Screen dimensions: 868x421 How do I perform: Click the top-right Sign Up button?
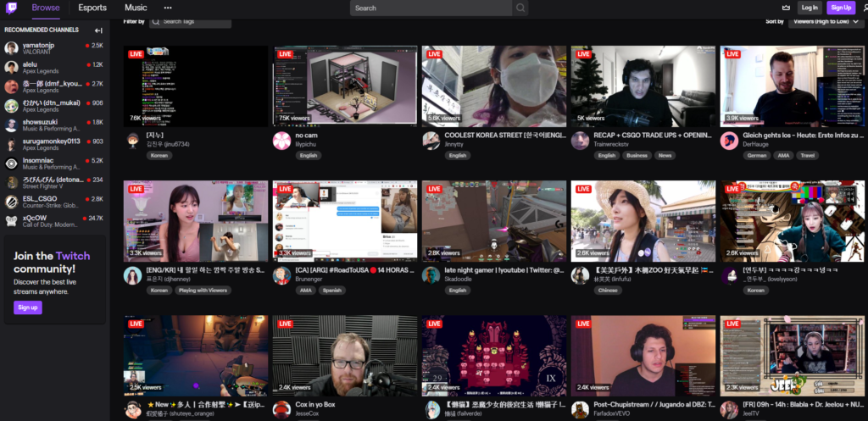click(841, 8)
